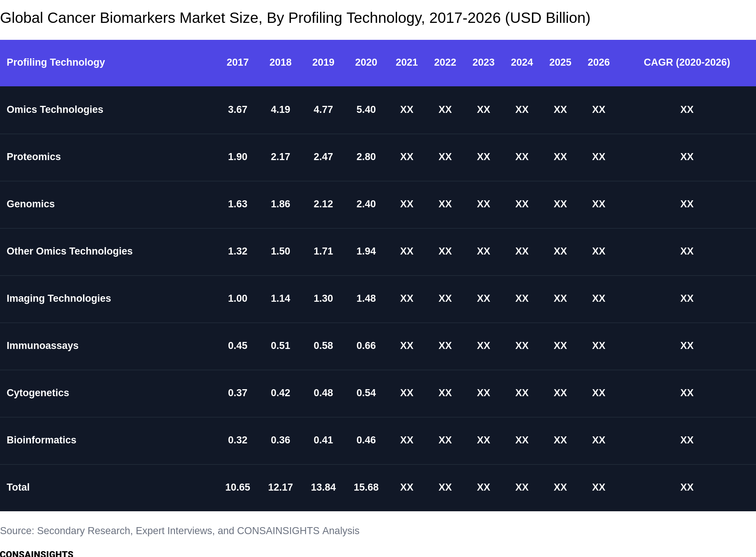Viewport: 756px width, 557px height.
Task: Click the Total row label
Action: point(18,487)
